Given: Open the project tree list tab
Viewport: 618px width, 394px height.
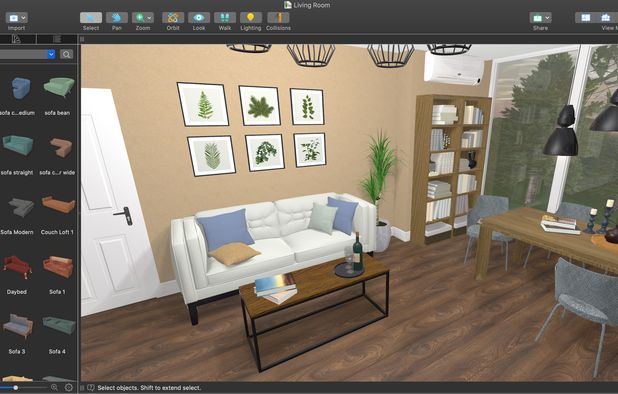Looking at the screenshot, I should click(57, 39).
